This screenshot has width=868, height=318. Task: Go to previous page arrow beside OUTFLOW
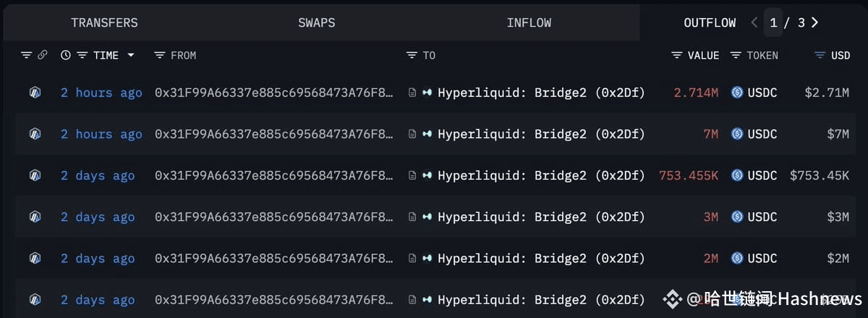tap(754, 22)
